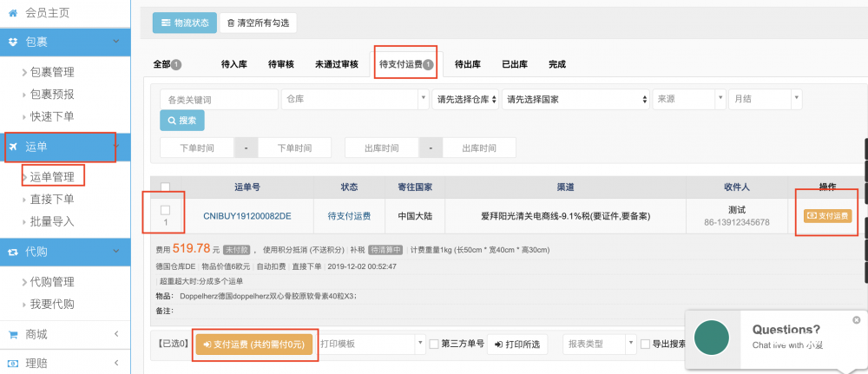Click the 代购 exchange icon in sidebar
The width and height of the screenshot is (868, 374).
13,252
